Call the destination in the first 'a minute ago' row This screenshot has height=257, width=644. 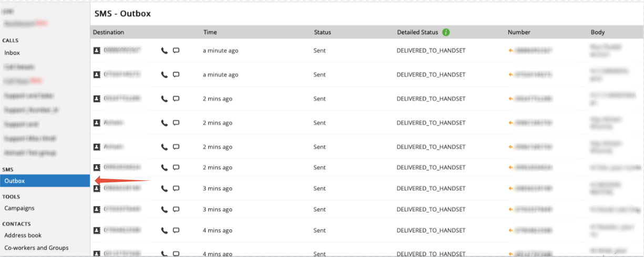tap(165, 50)
